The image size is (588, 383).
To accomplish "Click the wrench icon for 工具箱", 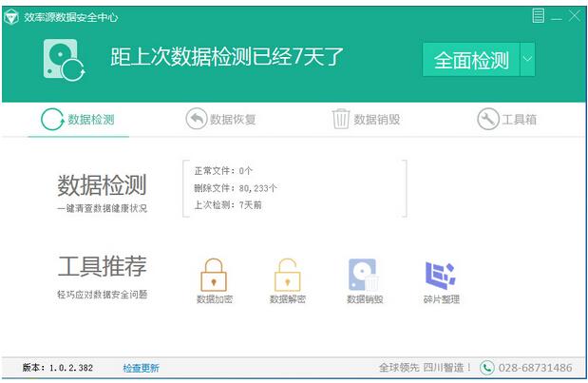I will tap(488, 120).
